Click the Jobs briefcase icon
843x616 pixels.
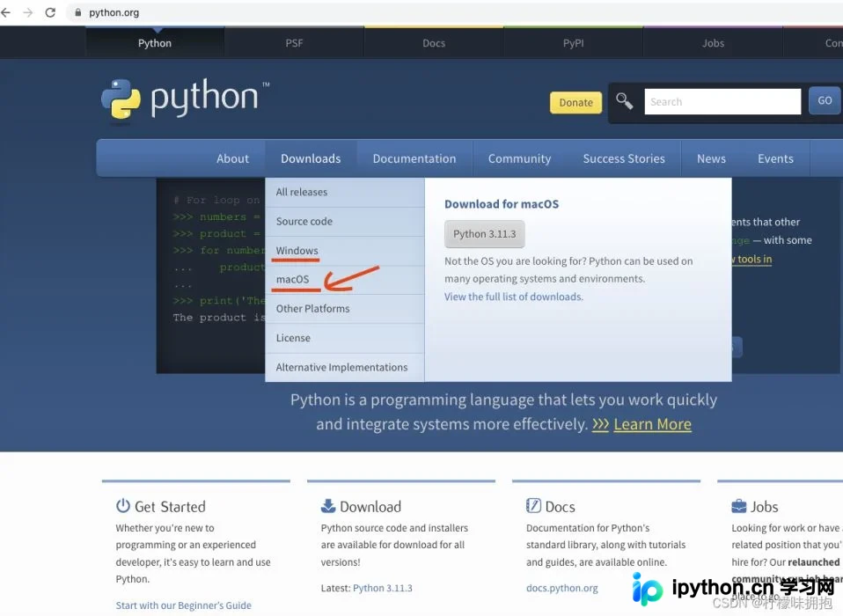738,506
